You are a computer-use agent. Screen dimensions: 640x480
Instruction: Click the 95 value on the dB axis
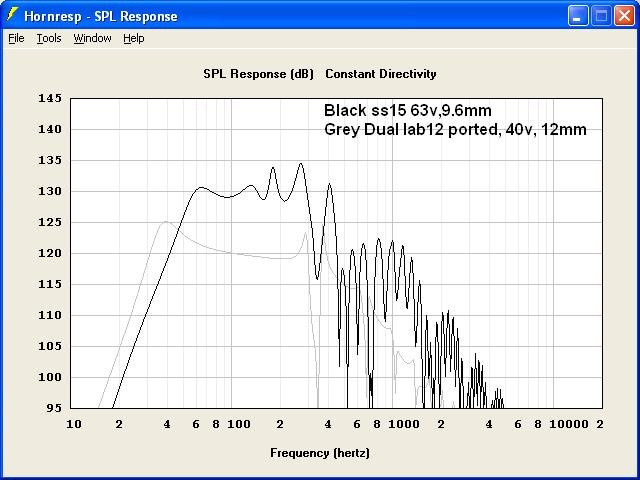coord(54,408)
